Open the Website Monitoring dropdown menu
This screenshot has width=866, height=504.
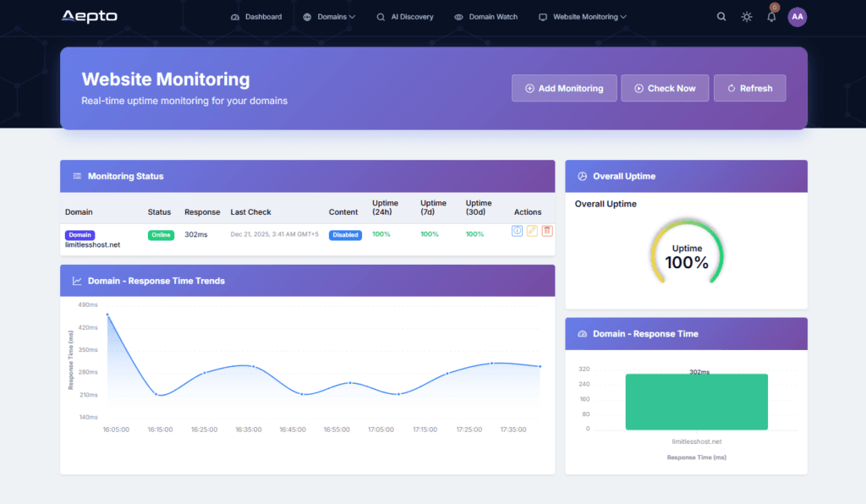pos(582,16)
